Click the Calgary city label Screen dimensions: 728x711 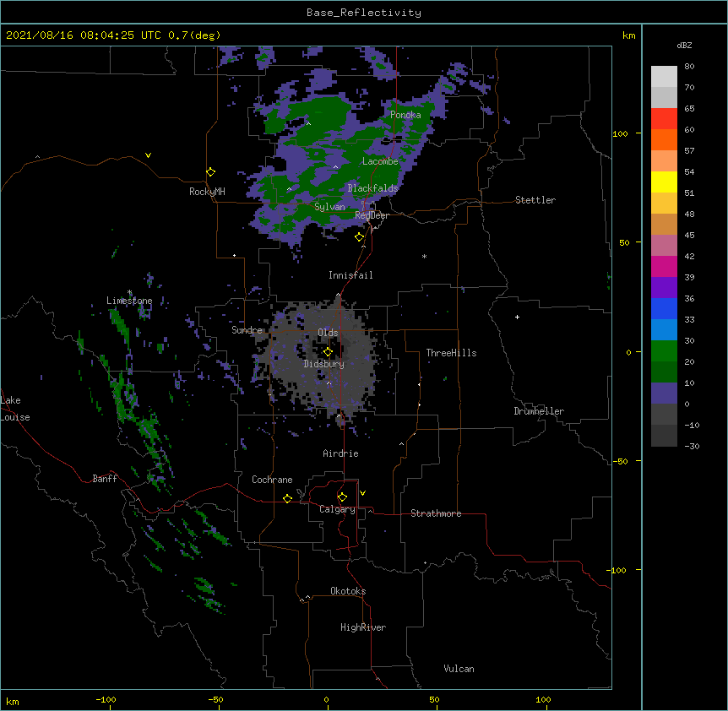pos(337,509)
